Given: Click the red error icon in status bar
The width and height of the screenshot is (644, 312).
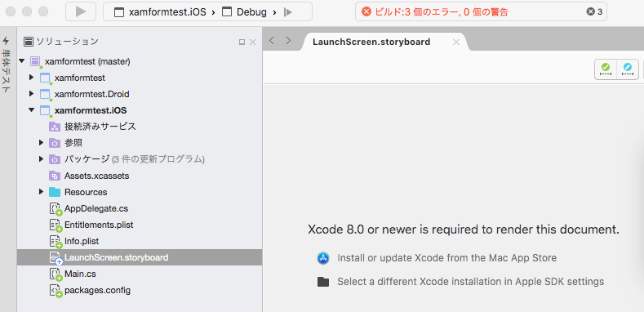Looking at the screenshot, I should pos(366,12).
